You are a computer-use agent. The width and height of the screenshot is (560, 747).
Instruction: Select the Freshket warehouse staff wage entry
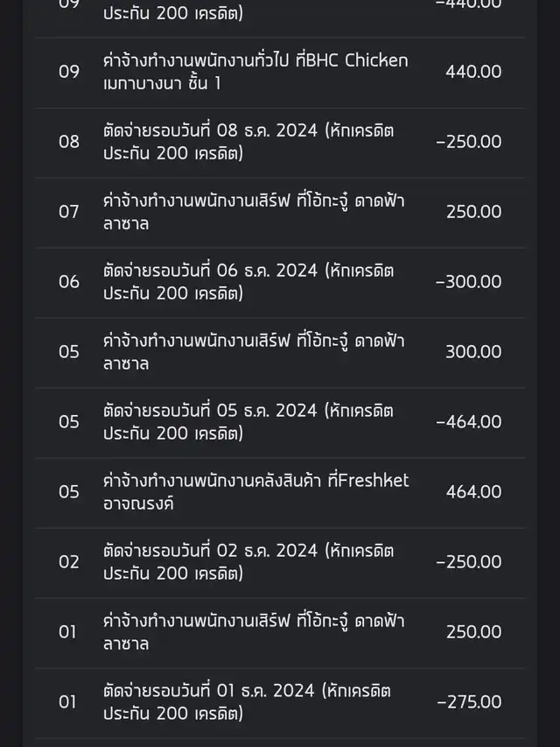tap(255, 492)
